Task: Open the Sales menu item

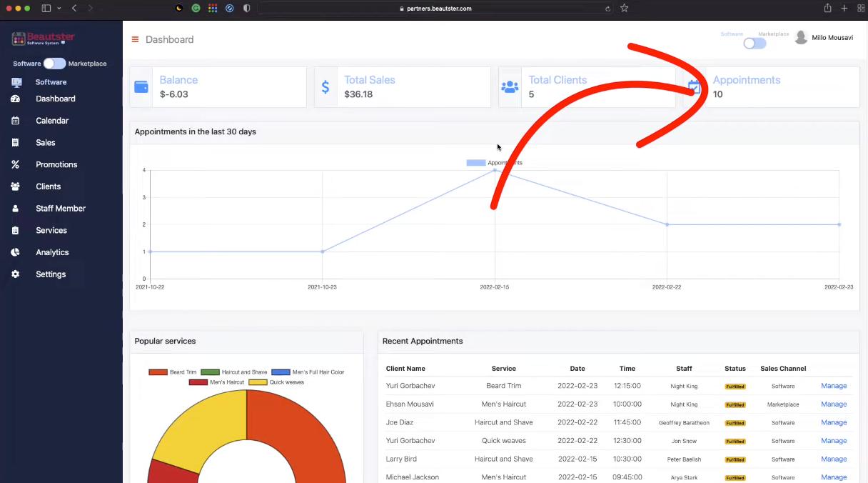Action: (x=46, y=143)
